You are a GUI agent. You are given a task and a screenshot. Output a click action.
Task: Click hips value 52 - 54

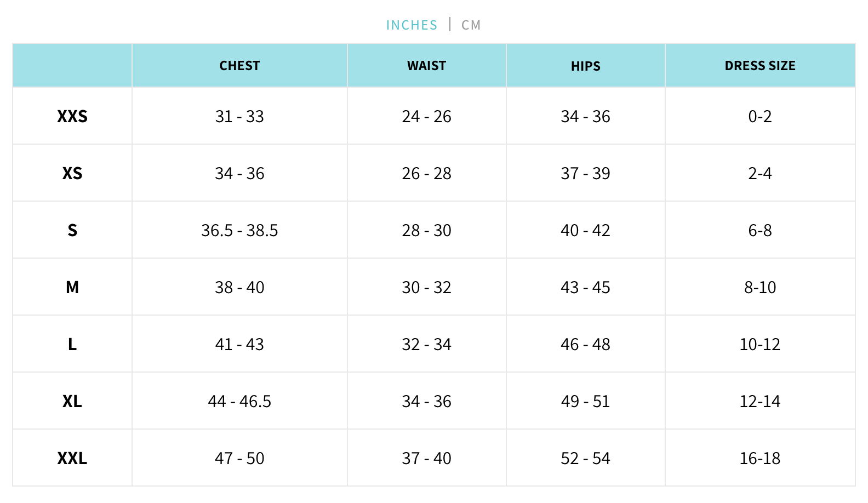point(585,458)
